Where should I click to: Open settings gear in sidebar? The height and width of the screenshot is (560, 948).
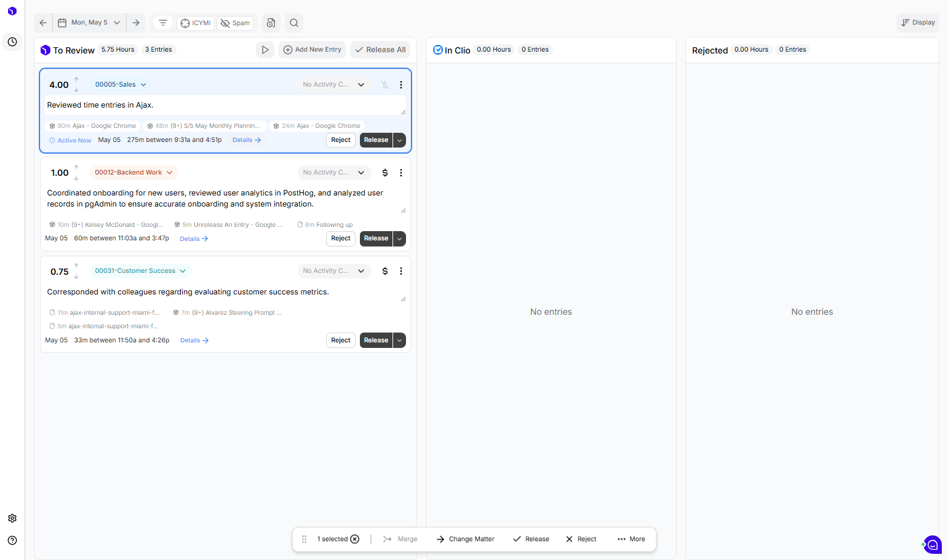pyautogui.click(x=12, y=518)
